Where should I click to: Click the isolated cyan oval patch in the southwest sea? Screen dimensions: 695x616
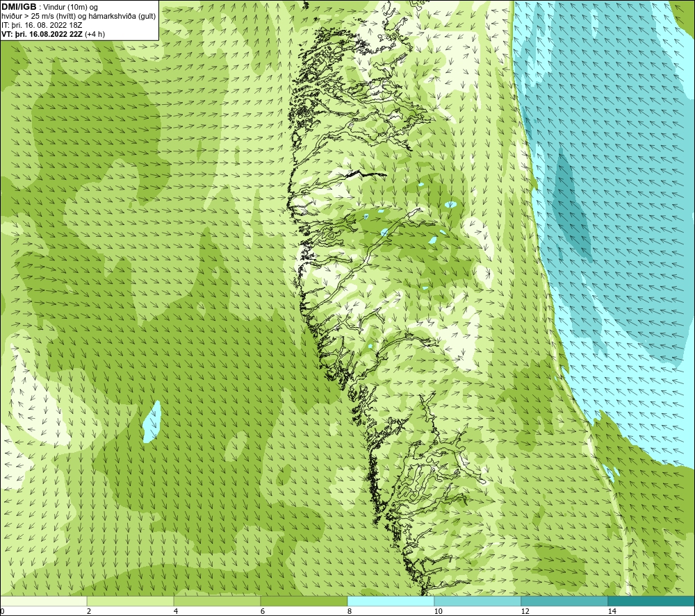[152, 422]
